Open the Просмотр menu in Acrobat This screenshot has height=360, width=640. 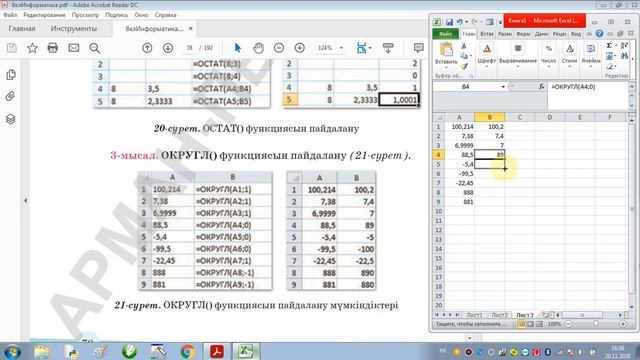(85, 15)
